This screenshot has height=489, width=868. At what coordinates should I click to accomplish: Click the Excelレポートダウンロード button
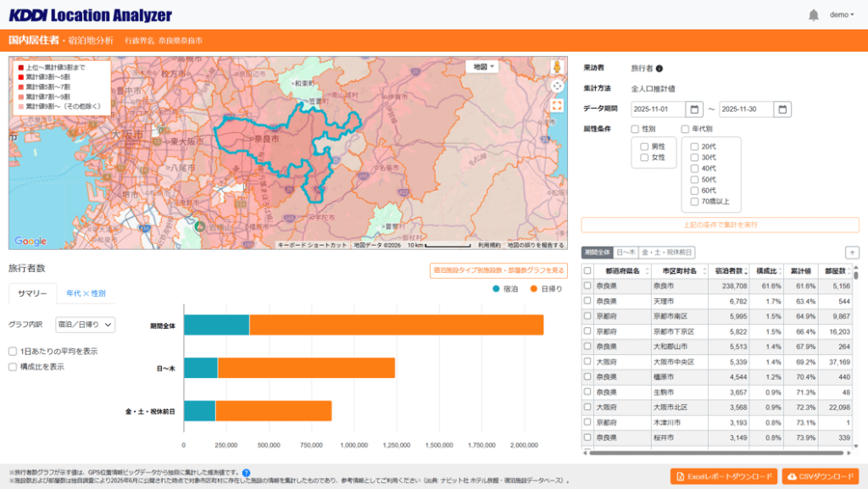coord(723,476)
